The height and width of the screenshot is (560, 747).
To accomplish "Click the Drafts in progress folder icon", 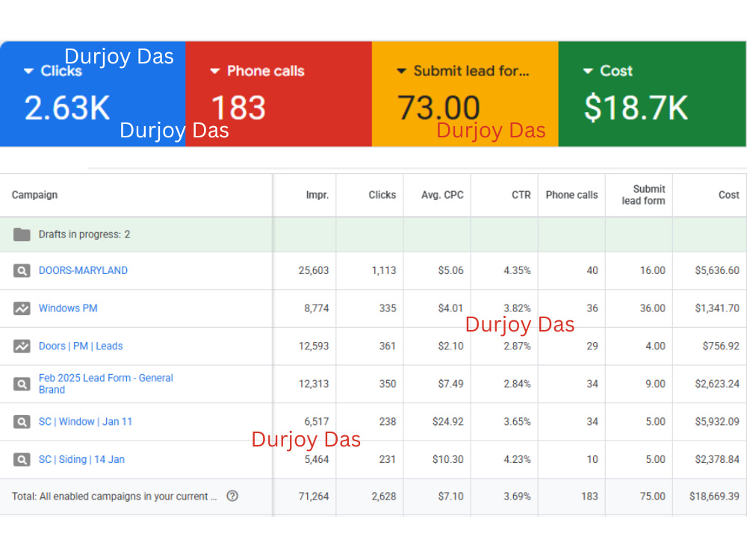I will click(x=22, y=234).
